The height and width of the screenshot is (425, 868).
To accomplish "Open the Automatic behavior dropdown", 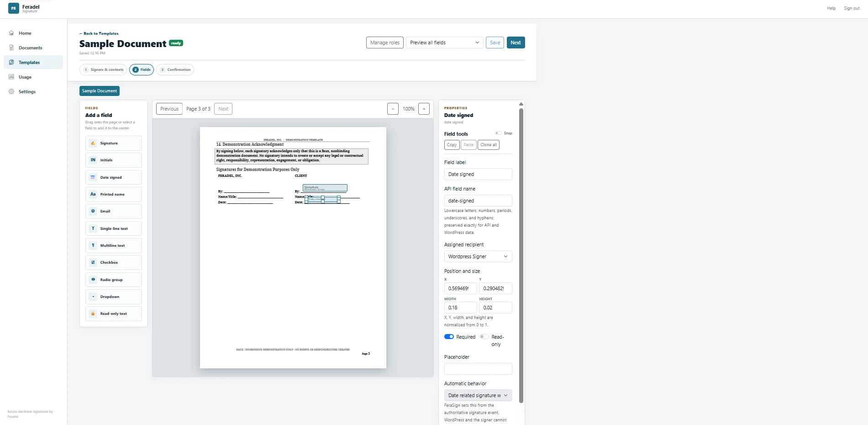I will click(478, 395).
